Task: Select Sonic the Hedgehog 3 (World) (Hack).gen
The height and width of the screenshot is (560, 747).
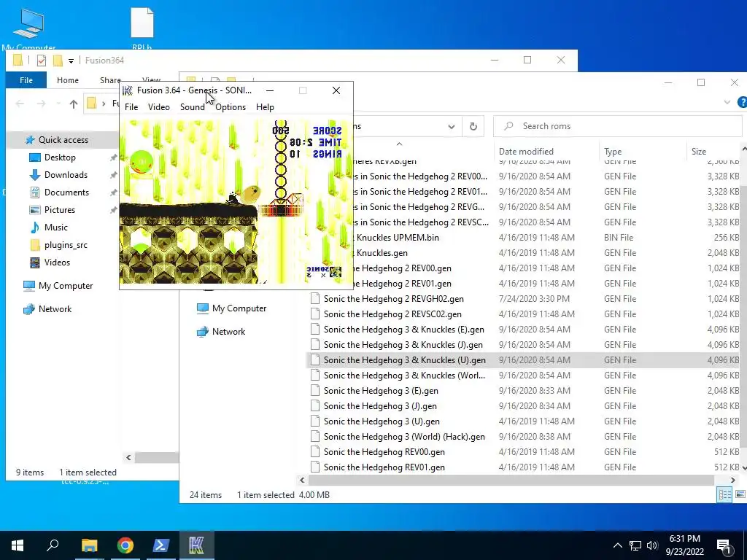Action: click(x=404, y=437)
